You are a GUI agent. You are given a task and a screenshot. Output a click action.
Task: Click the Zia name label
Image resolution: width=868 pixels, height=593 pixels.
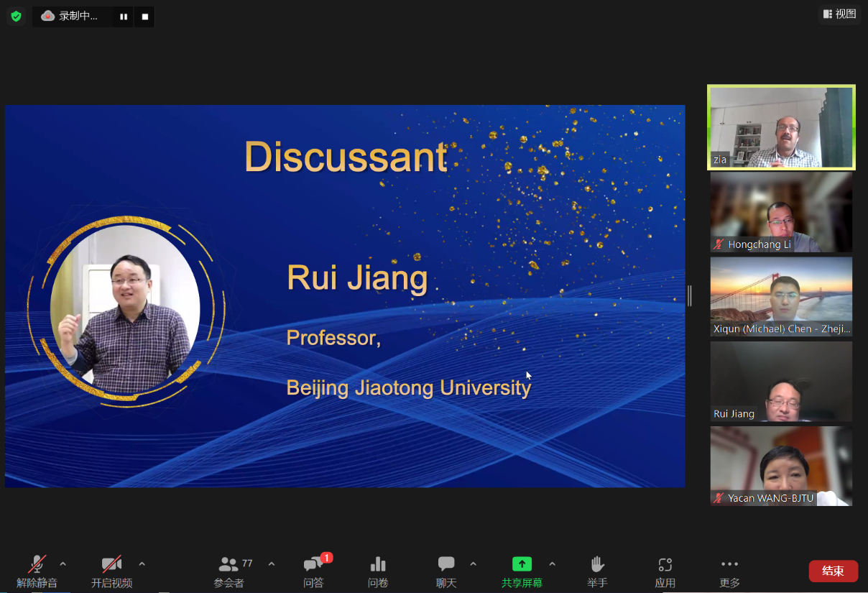(720, 160)
